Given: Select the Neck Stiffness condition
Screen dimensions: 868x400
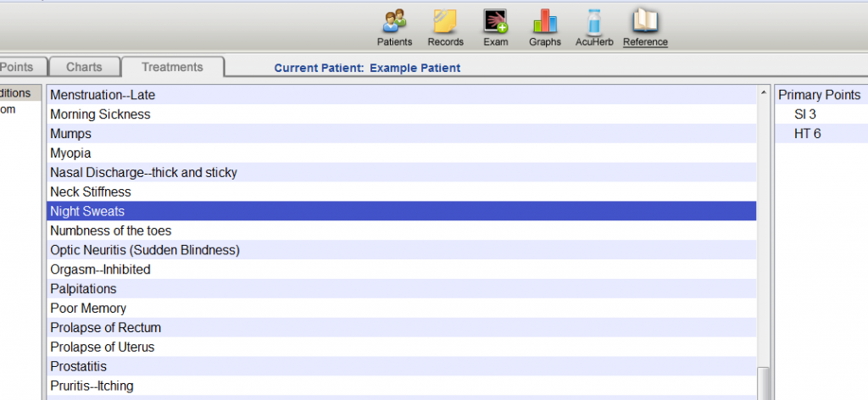Looking at the screenshot, I should (401, 192).
